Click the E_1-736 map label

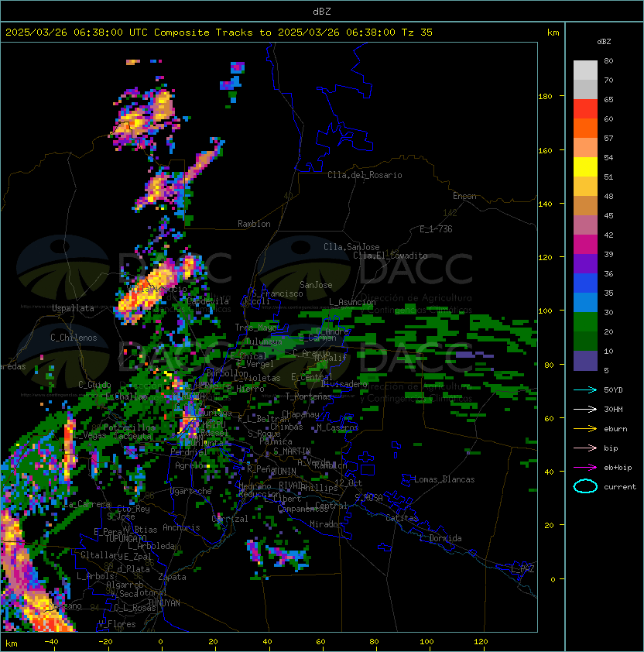(x=436, y=229)
